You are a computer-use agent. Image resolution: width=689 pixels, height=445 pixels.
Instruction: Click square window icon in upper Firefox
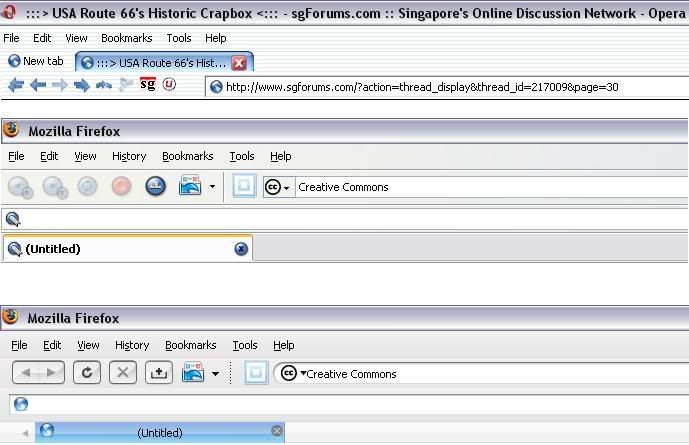click(x=244, y=186)
